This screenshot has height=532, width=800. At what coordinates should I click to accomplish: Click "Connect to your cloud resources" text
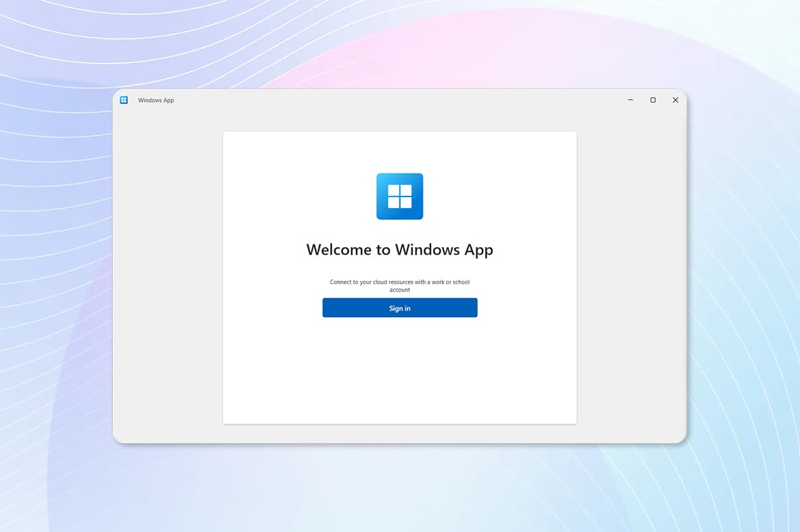coord(399,286)
